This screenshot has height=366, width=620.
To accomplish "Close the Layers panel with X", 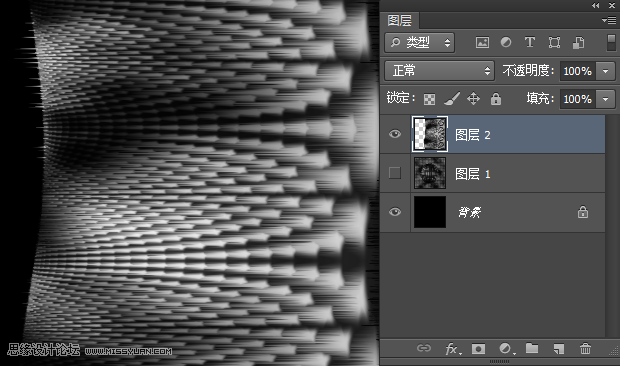I will [x=612, y=5].
